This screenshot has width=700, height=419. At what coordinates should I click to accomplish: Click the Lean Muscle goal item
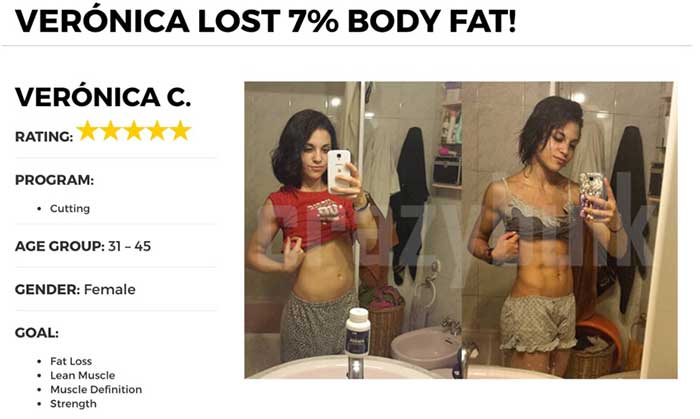click(x=83, y=375)
